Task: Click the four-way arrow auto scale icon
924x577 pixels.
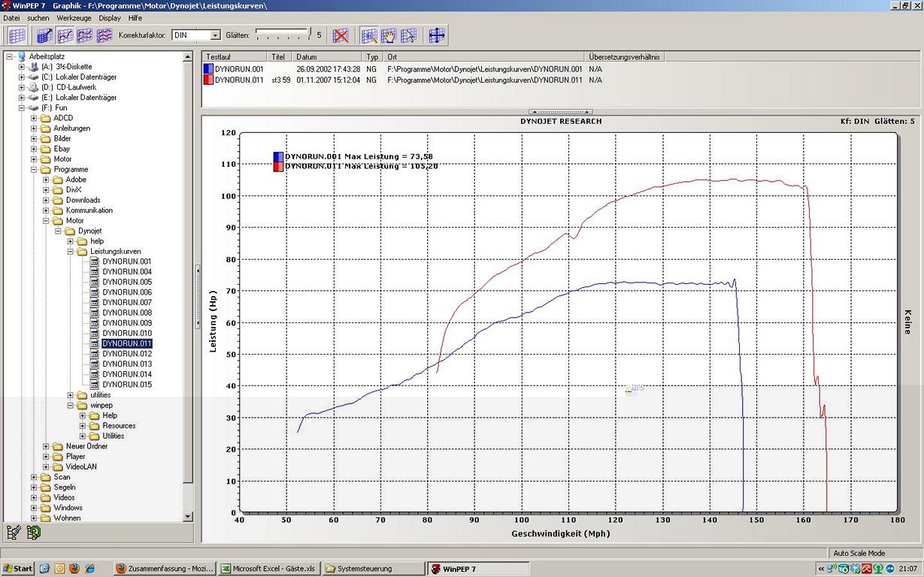Action: coord(437,35)
